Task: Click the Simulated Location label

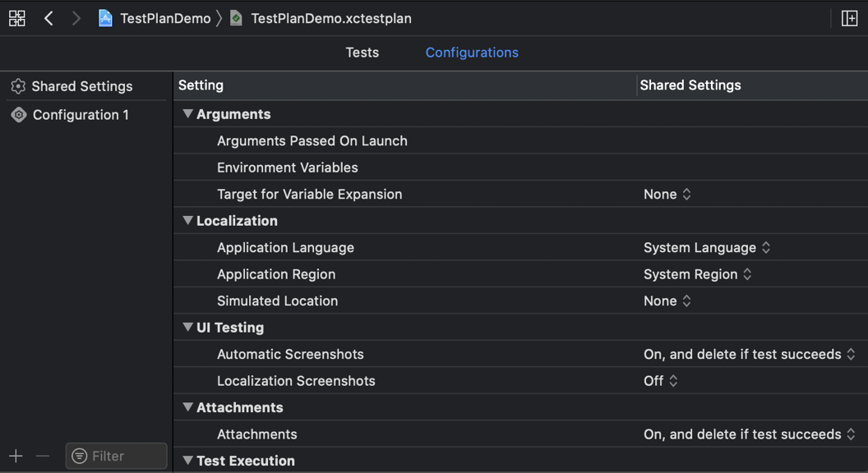Action: point(277,301)
